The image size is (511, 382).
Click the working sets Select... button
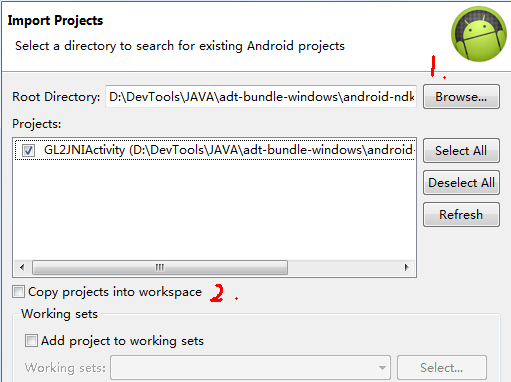pyautogui.click(x=442, y=368)
